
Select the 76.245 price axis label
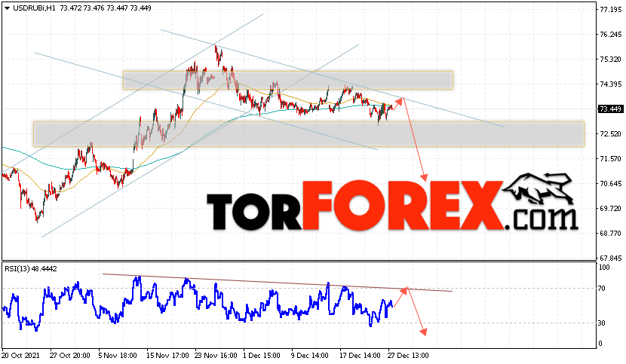pos(611,35)
